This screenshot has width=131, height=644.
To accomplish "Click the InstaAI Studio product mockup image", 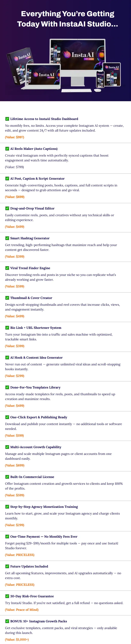I will 65,65.
